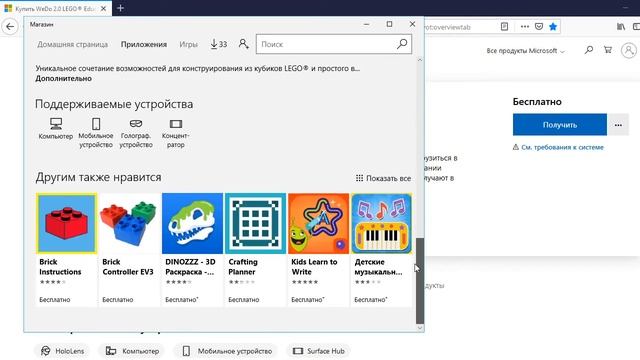Open the Firefox library icon

621,27
